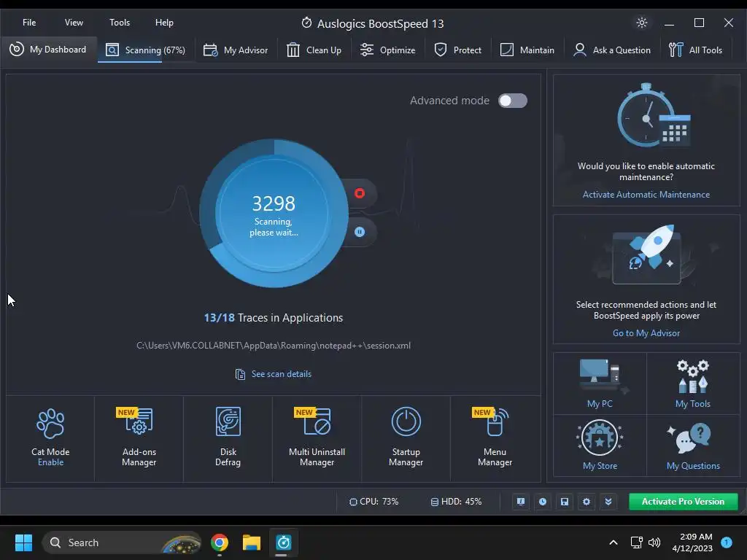Show hidden tray icons chevron
The height and width of the screenshot is (560, 747).
pos(614,542)
